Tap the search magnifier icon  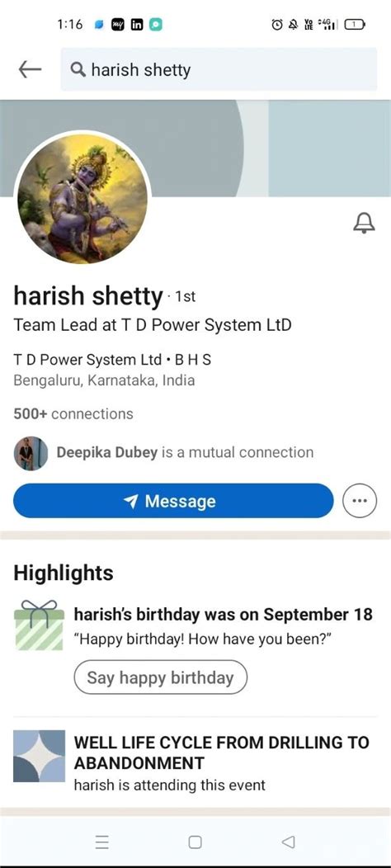(x=78, y=70)
